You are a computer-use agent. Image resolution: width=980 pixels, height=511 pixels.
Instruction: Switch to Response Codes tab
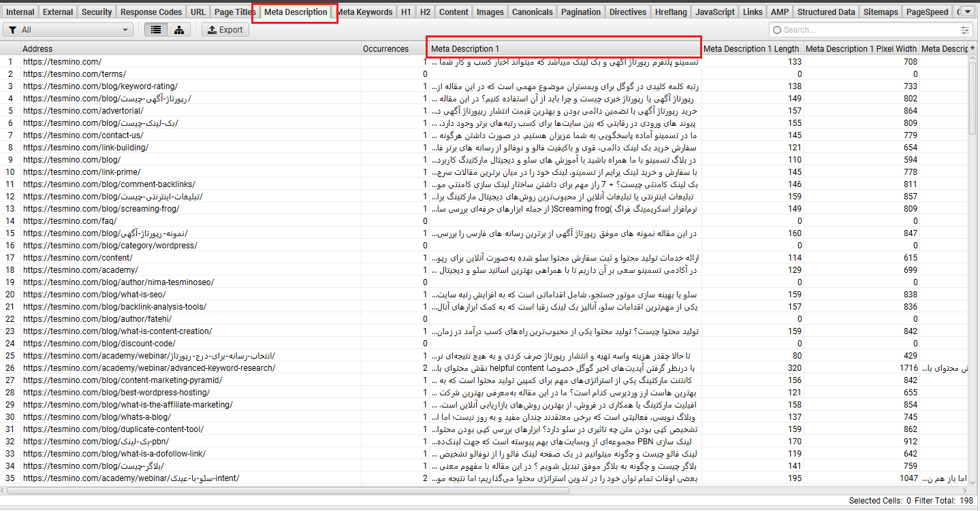click(151, 12)
